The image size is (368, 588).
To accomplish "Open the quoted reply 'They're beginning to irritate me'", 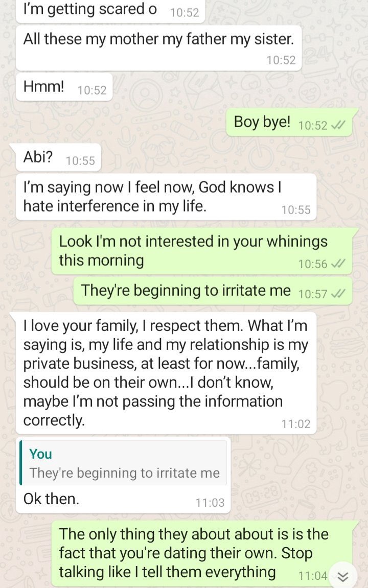I will (x=123, y=463).
